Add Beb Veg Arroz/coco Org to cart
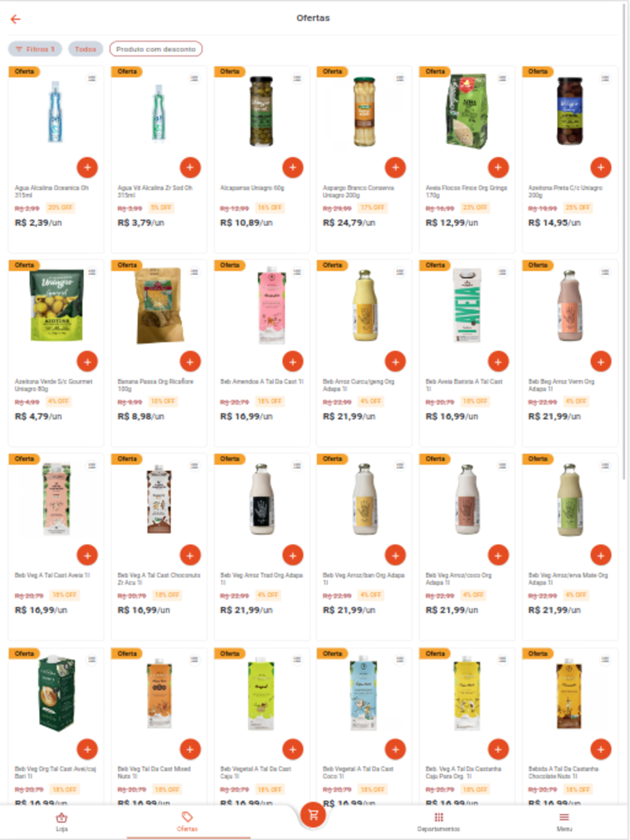Viewport: 630px width, 840px height. [x=498, y=555]
